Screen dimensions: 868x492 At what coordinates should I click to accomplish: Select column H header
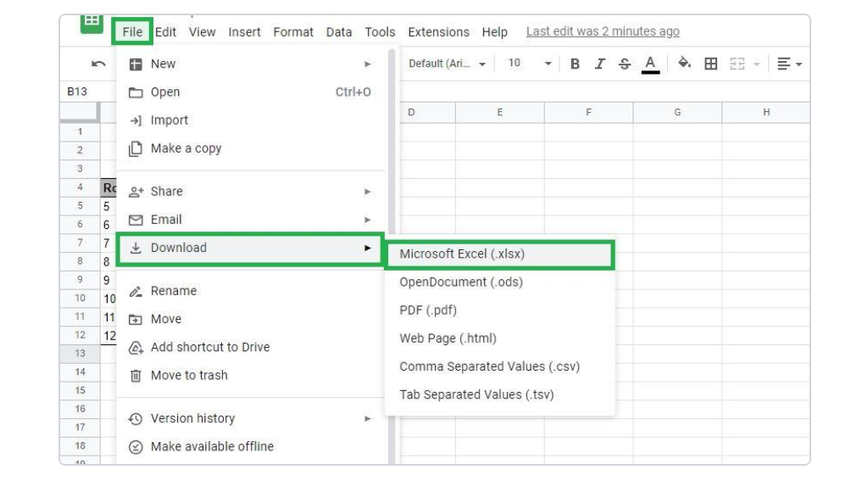pyautogui.click(x=766, y=113)
